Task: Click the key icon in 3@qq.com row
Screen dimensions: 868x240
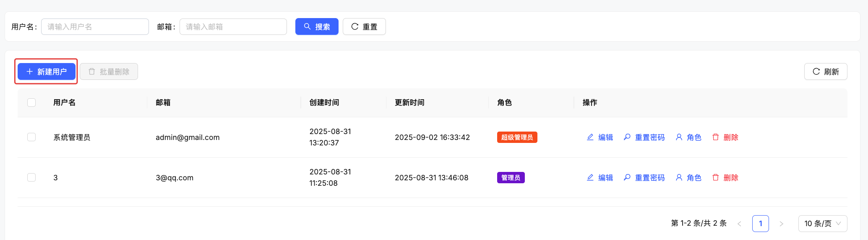Action: pos(627,177)
